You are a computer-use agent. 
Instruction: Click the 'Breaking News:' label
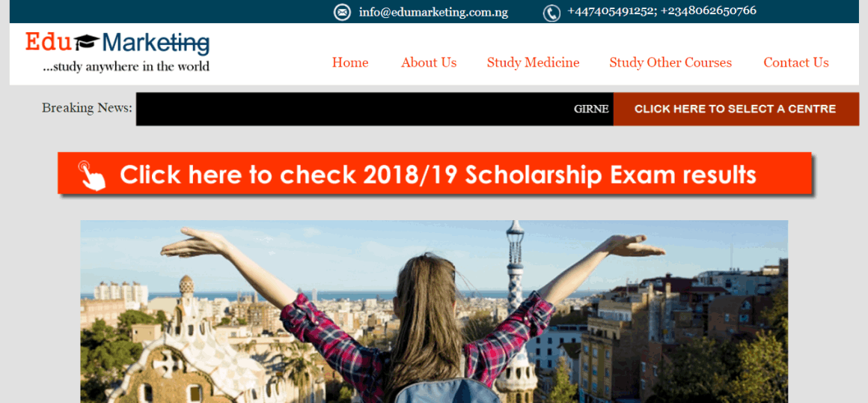tap(87, 108)
